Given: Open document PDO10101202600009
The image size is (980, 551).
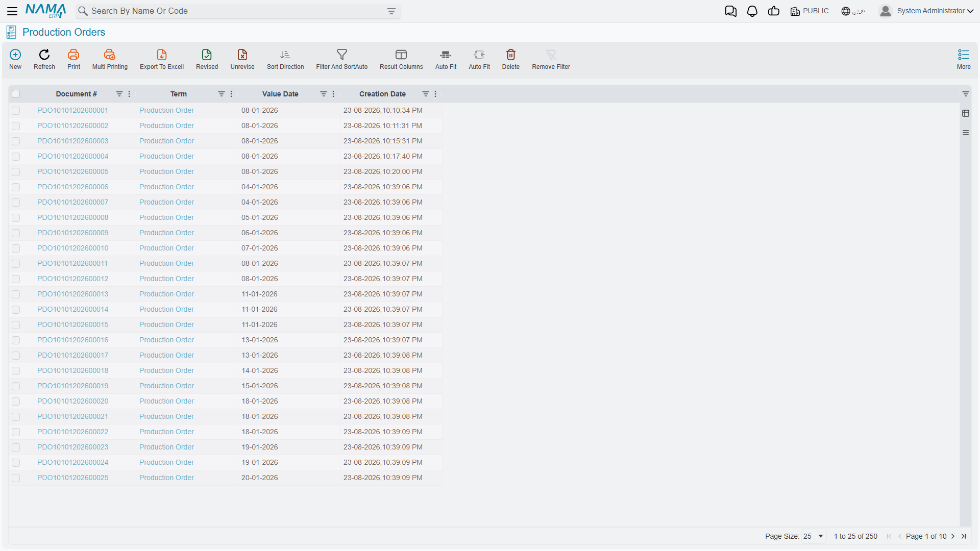Looking at the screenshot, I should pyautogui.click(x=73, y=233).
